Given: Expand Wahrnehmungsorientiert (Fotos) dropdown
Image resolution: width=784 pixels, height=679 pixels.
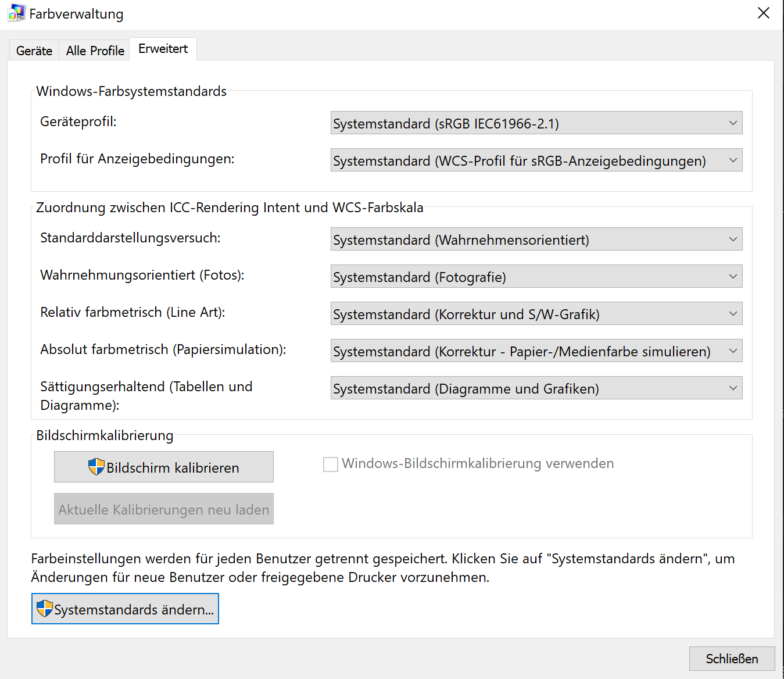Looking at the screenshot, I should click(x=536, y=277).
